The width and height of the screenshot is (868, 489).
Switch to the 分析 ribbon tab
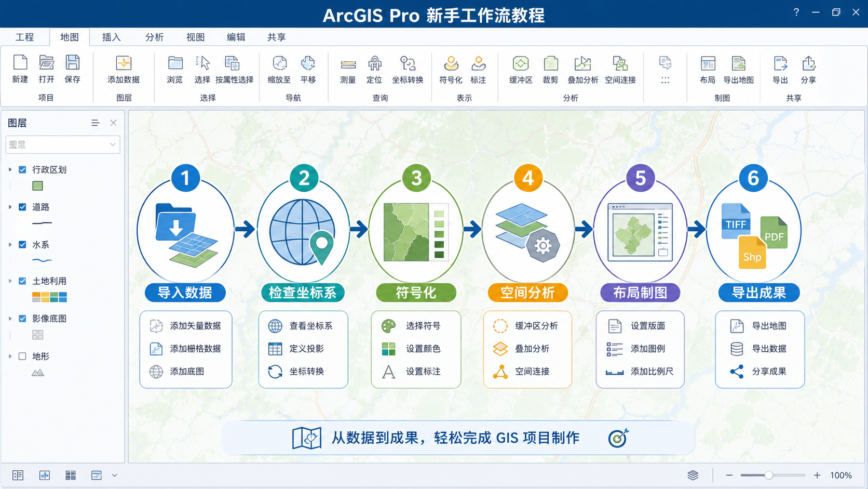click(x=154, y=37)
